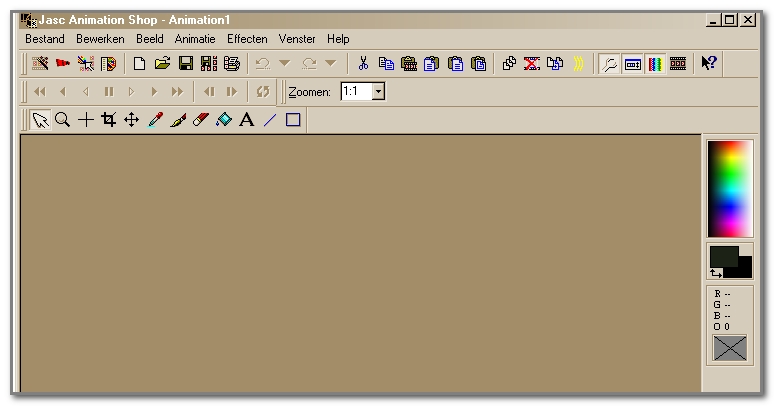
Task: Click inside the Zoomen 1:1 value field
Action: (356, 91)
